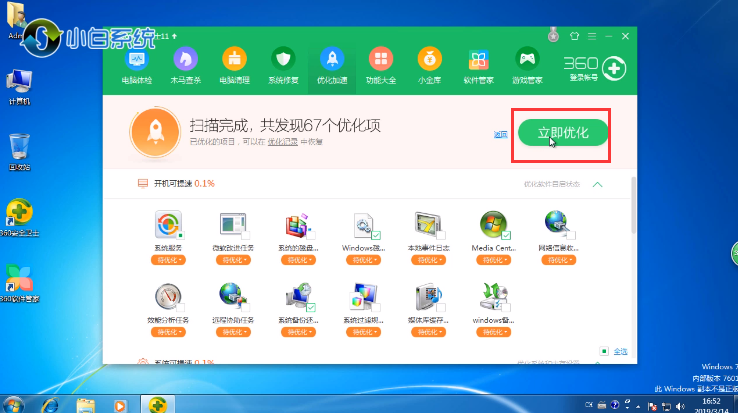
Task: Check the 系统的磁盘 item checkbox
Action: coord(311,235)
